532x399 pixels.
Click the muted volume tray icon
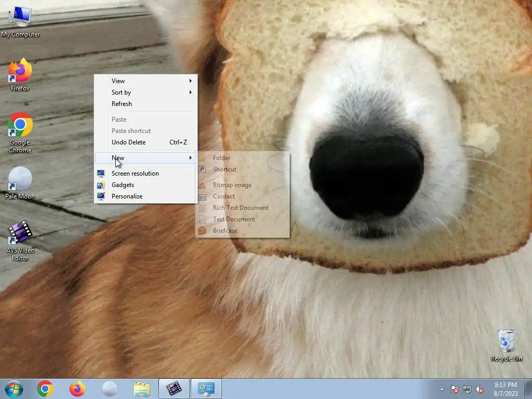click(480, 389)
